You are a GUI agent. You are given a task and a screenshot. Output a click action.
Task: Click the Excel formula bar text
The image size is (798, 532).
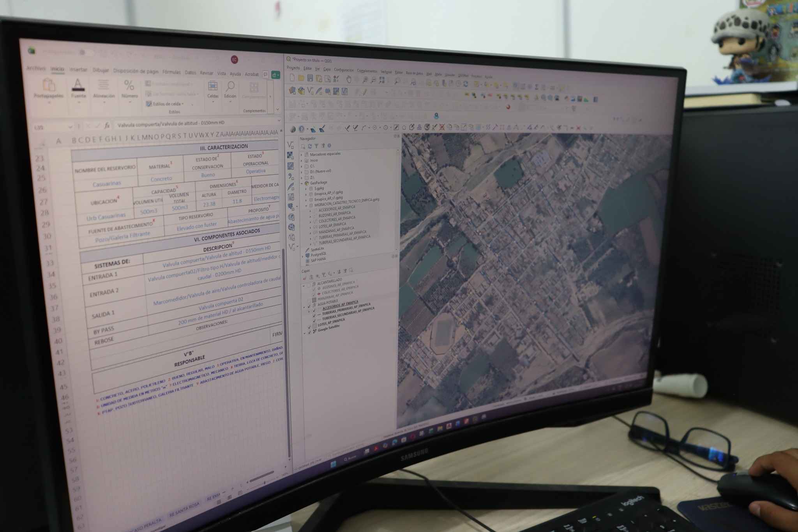171,123
